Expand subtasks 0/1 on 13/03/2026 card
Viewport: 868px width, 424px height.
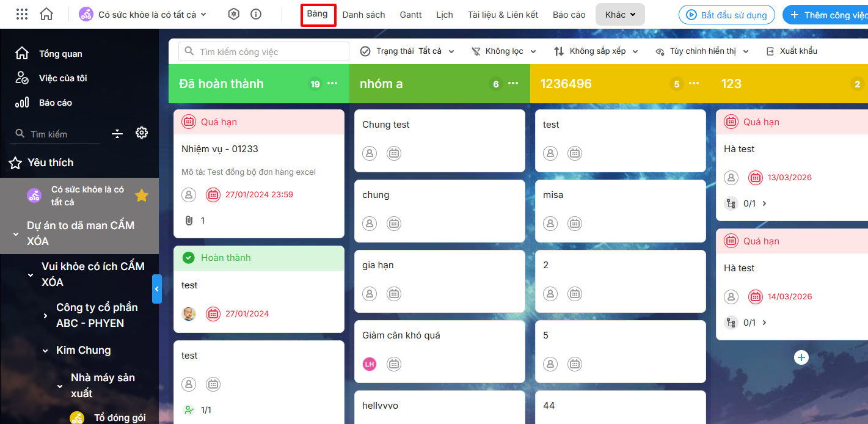point(764,203)
